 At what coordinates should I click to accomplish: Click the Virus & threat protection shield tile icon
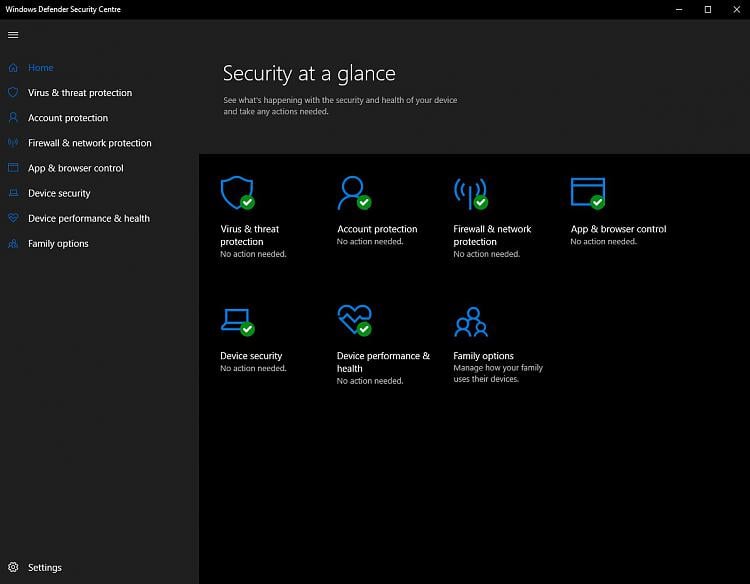coord(236,193)
